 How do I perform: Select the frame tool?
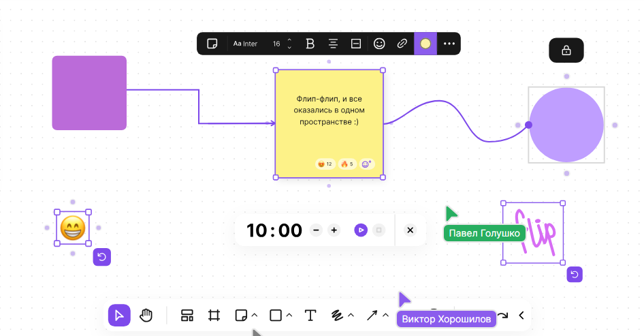click(x=214, y=315)
